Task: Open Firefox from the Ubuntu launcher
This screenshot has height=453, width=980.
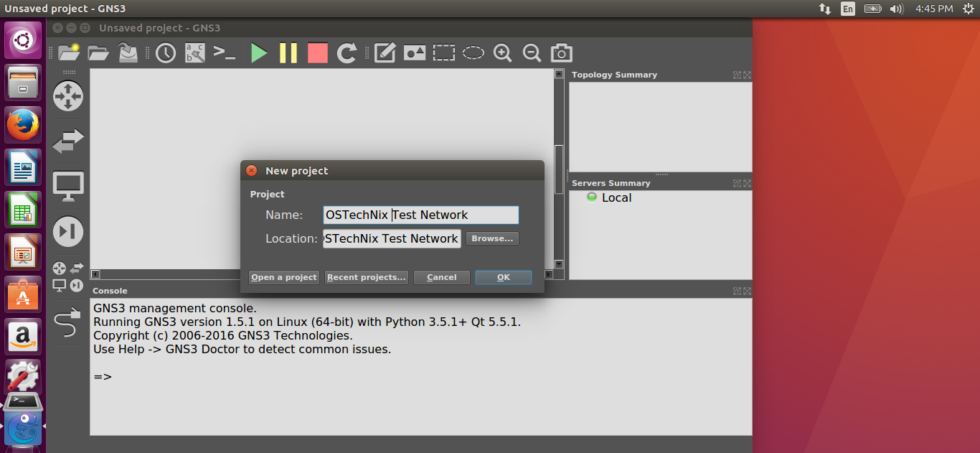Action: tap(23, 126)
